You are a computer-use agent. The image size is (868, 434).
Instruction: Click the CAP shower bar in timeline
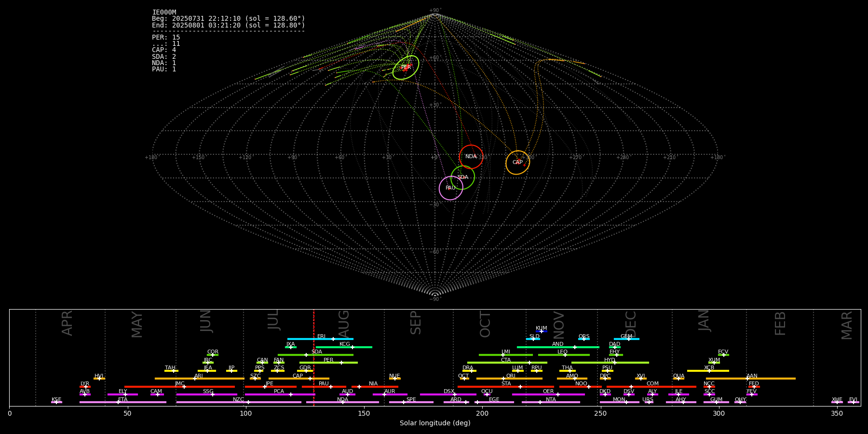click(x=299, y=379)
